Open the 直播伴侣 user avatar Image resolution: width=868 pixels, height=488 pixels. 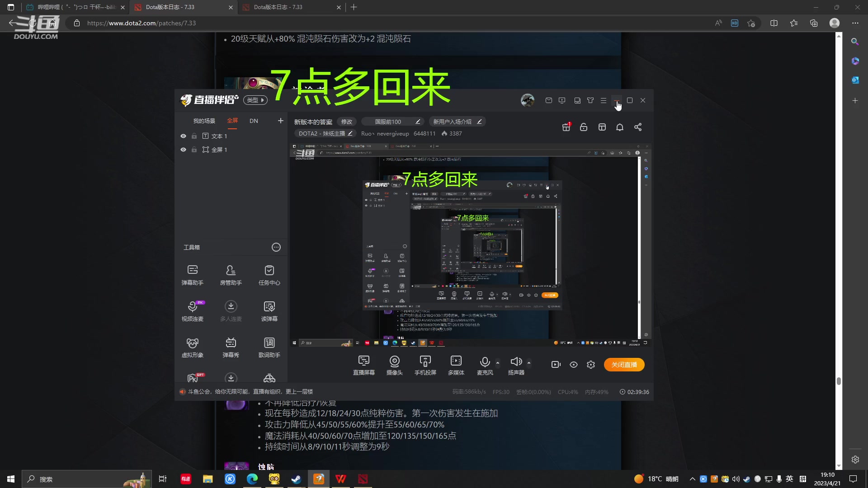(x=528, y=100)
